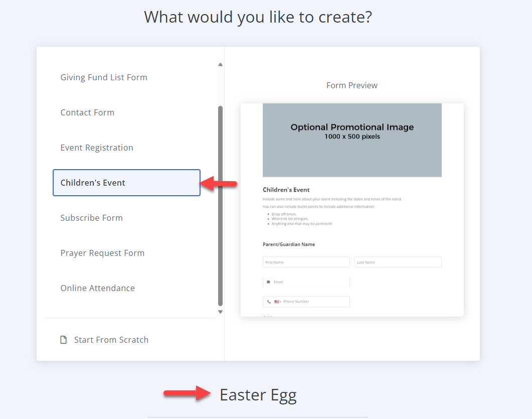Click the document icon beside Start From Scratch

pos(64,340)
